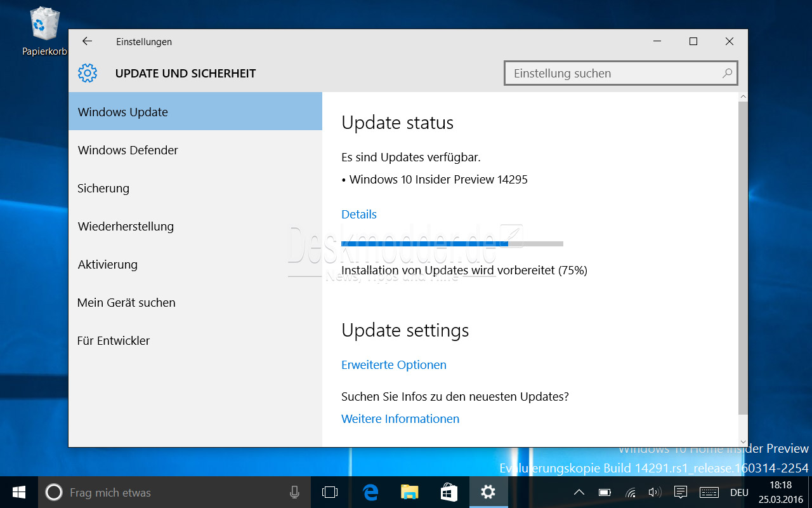This screenshot has height=508, width=812.
Task: Go to the Sicherung section
Action: [195, 188]
